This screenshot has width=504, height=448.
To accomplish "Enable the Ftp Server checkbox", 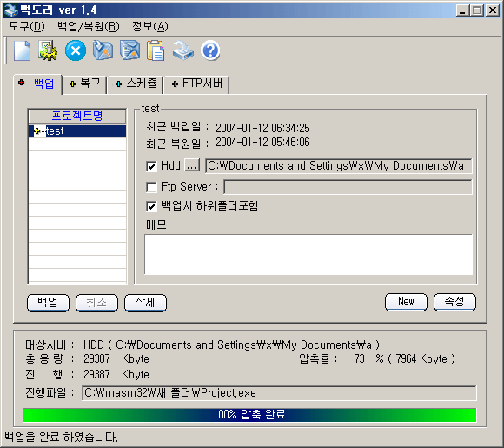I will [x=151, y=187].
